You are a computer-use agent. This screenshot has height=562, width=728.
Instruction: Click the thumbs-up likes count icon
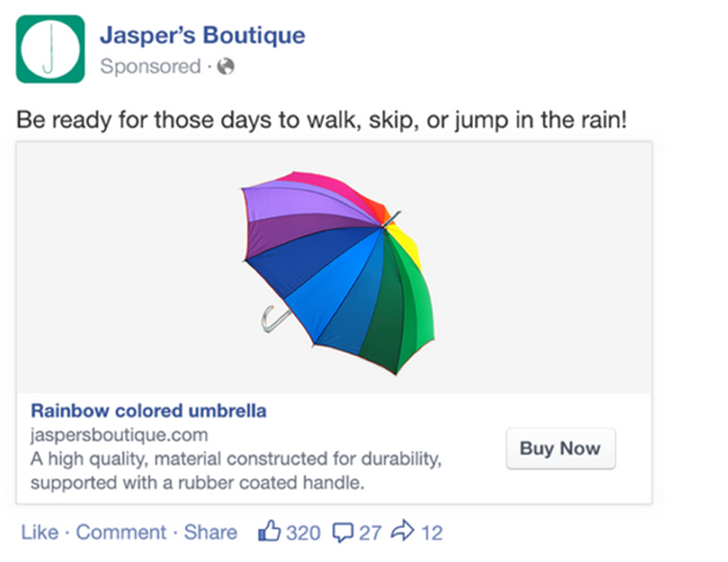click(x=270, y=531)
